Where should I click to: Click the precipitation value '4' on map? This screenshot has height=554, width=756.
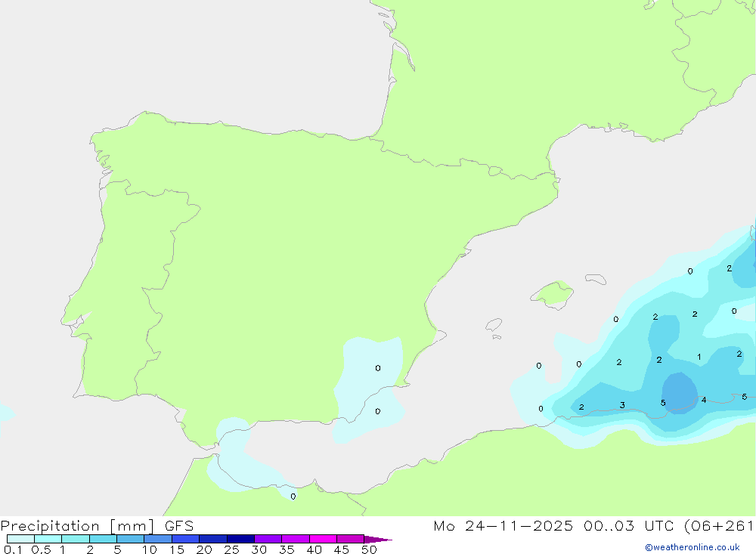click(x=704, y=400)
